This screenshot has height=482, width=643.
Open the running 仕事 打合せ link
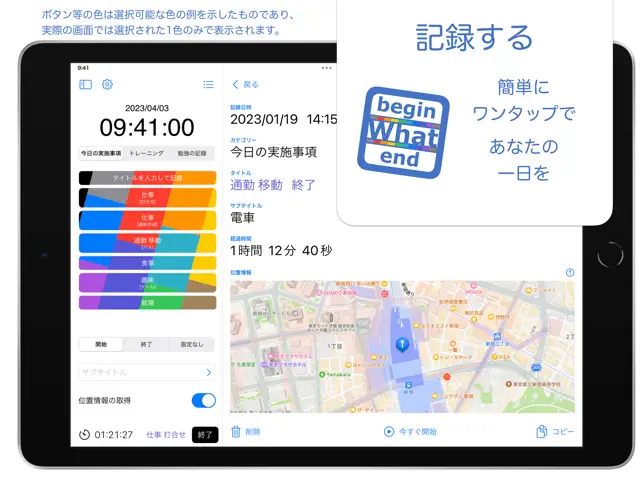point(166,434)
